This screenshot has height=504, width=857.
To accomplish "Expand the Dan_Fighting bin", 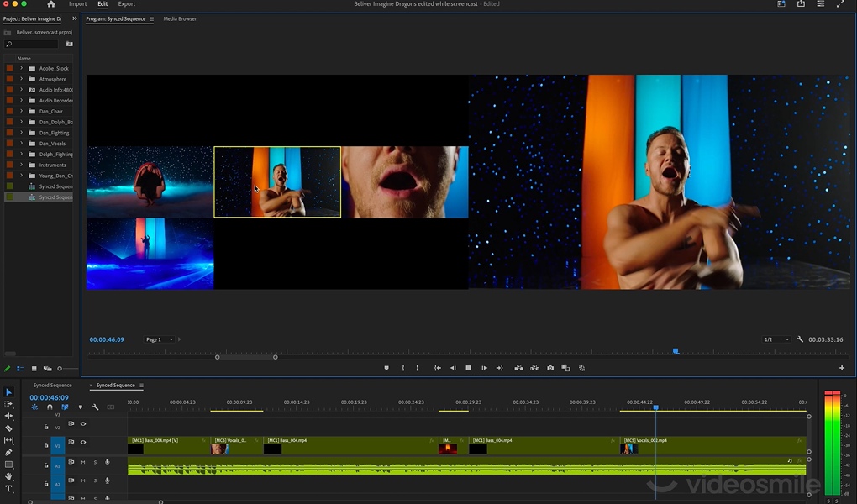I will point(21,133).
